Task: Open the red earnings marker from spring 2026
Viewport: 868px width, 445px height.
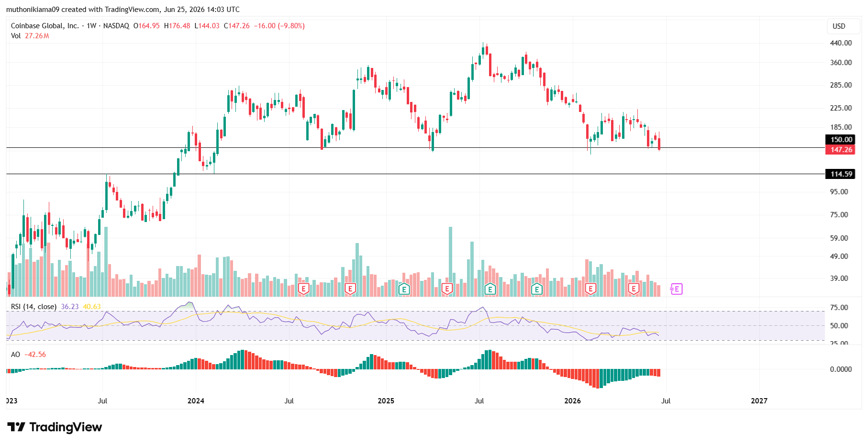Action: click(x=634, y=289)
